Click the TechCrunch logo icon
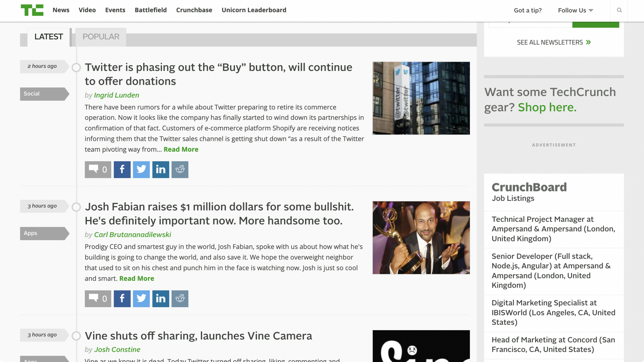Image resolution: width=644 pixels, height=362 pixels. pos(32,10)
